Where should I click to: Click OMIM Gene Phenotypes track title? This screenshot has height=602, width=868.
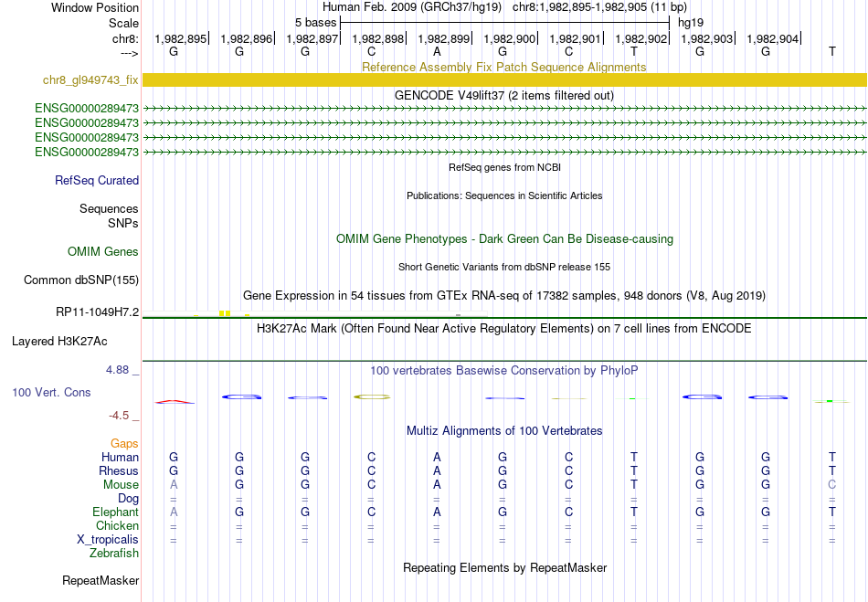click(x=504, y=239)
